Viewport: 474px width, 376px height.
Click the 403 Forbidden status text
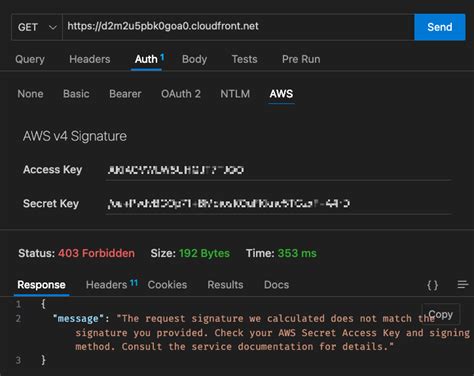(97, 253)
